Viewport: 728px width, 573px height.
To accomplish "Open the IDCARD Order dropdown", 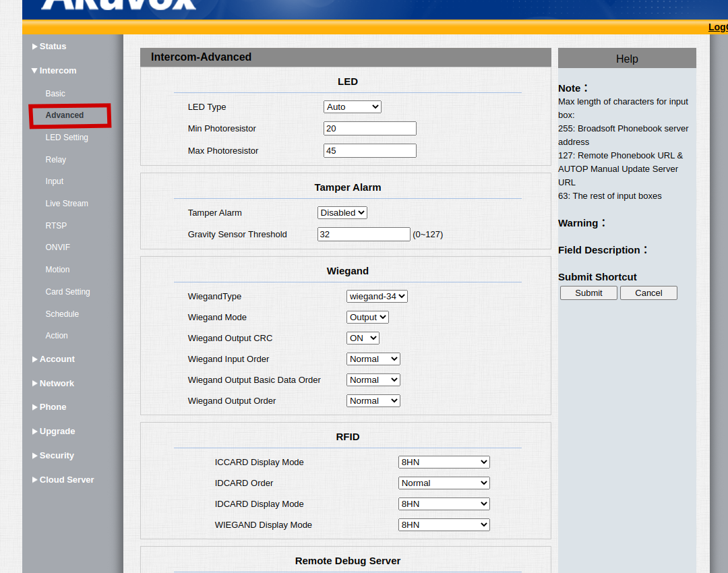I will (444, 483).
